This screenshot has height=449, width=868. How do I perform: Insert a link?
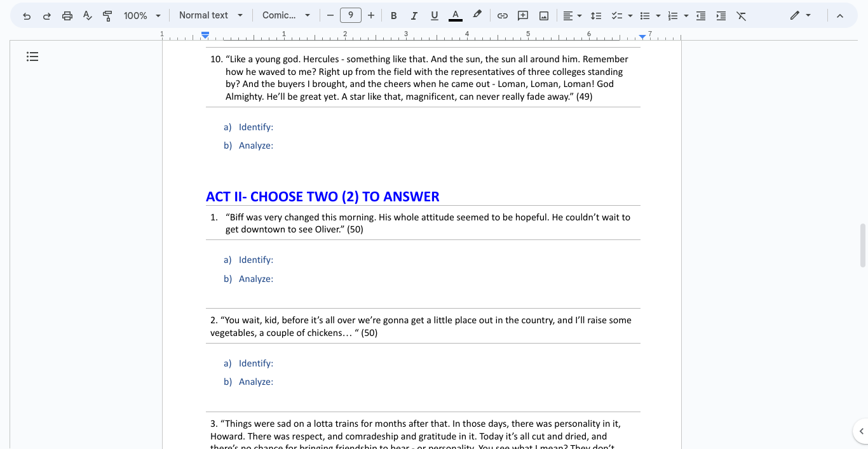click(x=503, y=16)
